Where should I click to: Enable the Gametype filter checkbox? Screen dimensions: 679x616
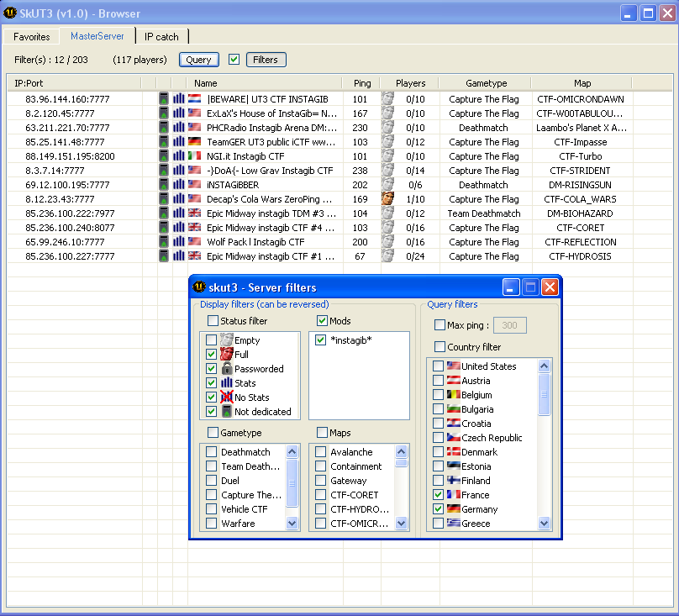tap(213, 432)
